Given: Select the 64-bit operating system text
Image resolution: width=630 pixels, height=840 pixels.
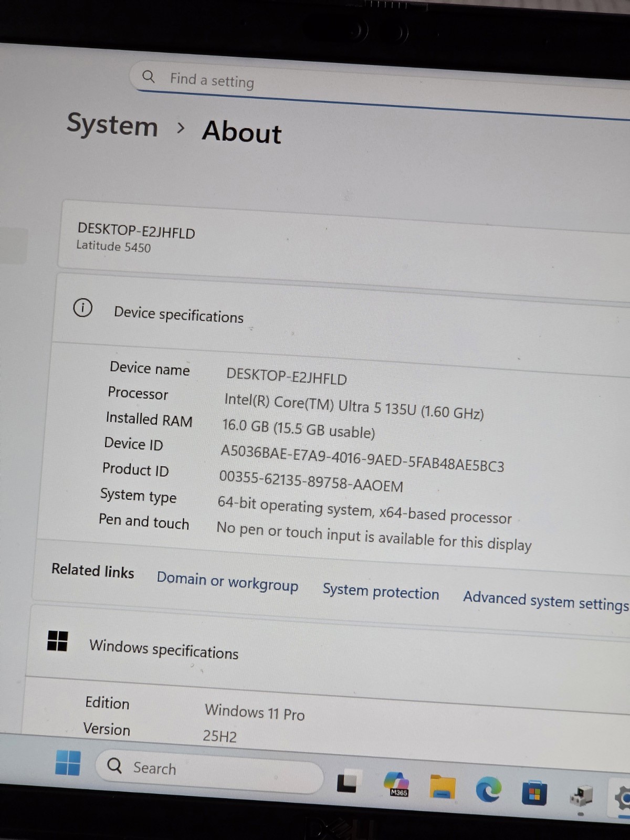Looking at the screenshot, I should coord(364,510).
